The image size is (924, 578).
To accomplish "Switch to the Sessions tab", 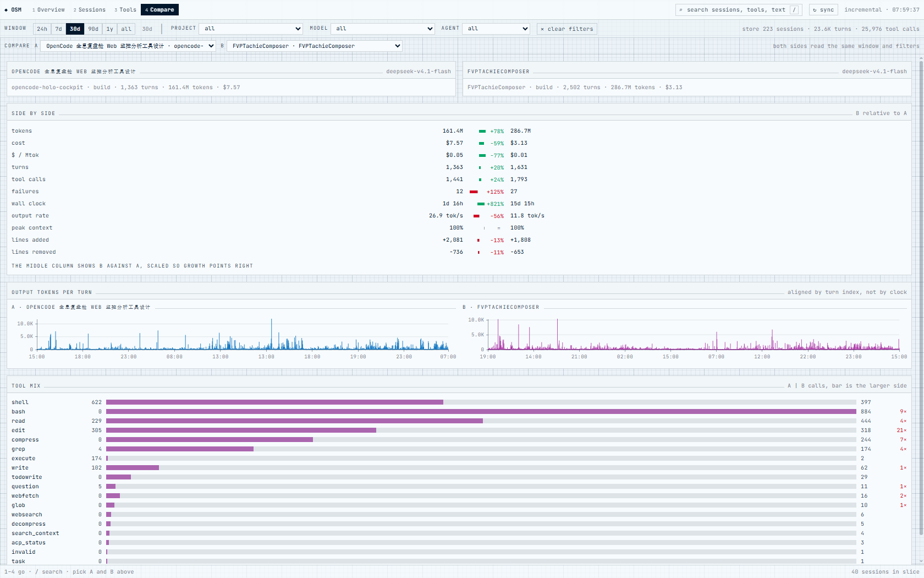I will point(90,10).
